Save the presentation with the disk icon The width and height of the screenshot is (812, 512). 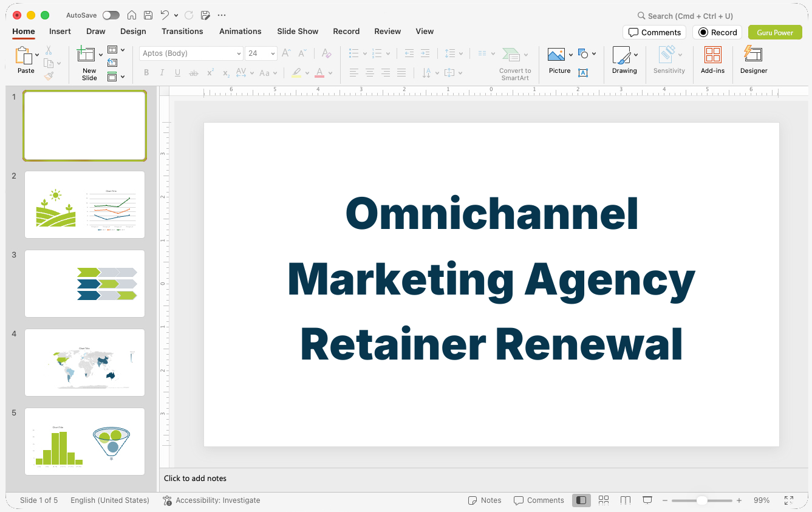(x=148, y=15)
